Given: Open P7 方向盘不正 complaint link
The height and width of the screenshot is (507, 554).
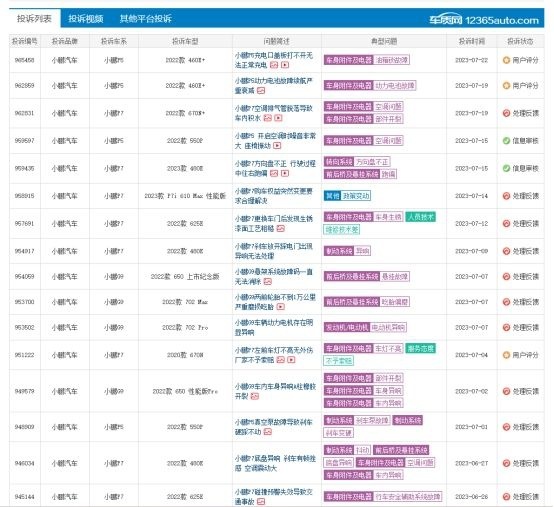Looking at the screenshot, I should [x=275, y=168].
